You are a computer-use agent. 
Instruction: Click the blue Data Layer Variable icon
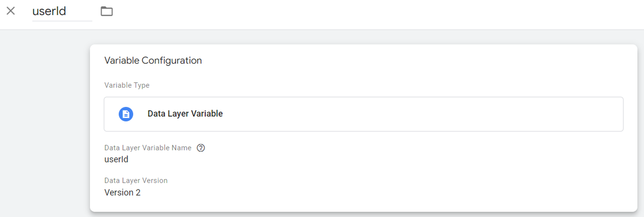coord(126,114)
